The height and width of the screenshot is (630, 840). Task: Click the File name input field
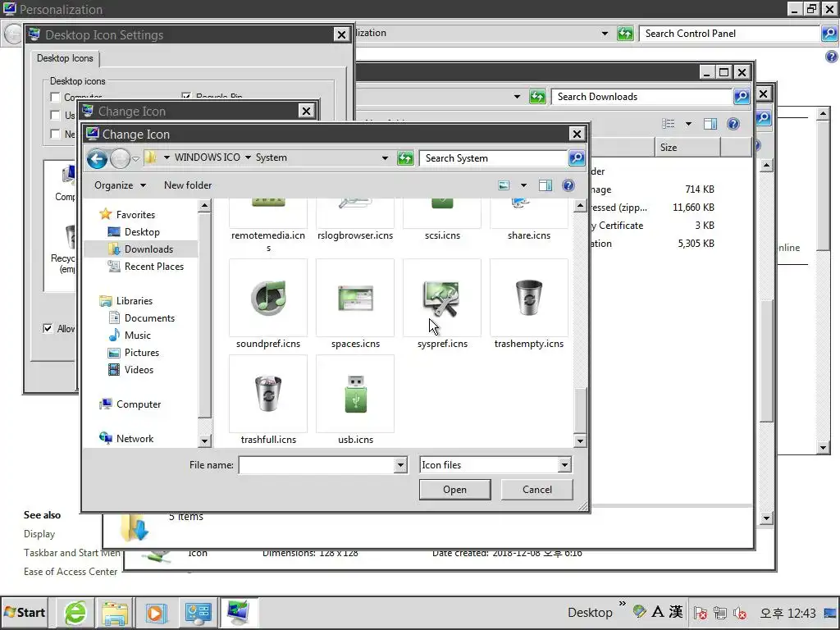[x=317, y=465]
